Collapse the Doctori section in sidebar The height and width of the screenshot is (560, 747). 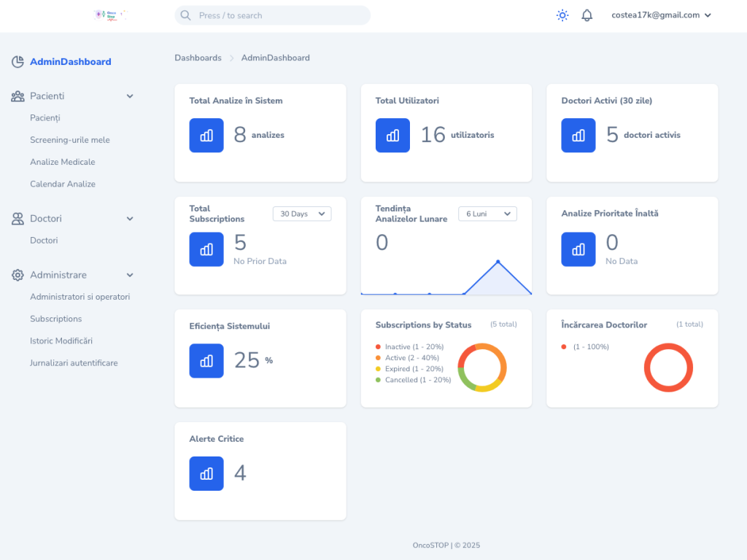(x=130, y=218)
